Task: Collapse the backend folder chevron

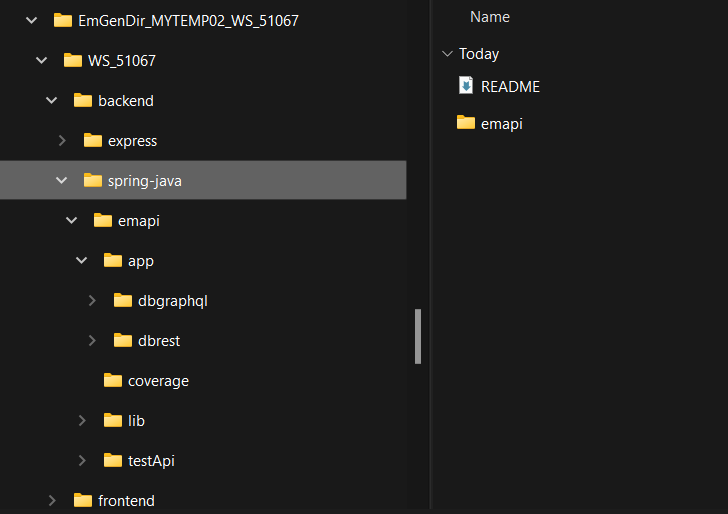Action: 52,100
